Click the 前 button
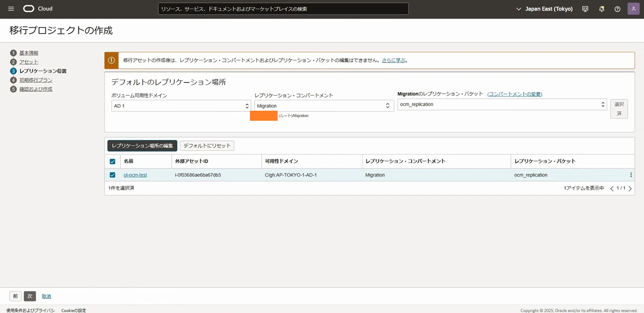Viewport: 644px width, 313px height. click(x=15, y=296)
